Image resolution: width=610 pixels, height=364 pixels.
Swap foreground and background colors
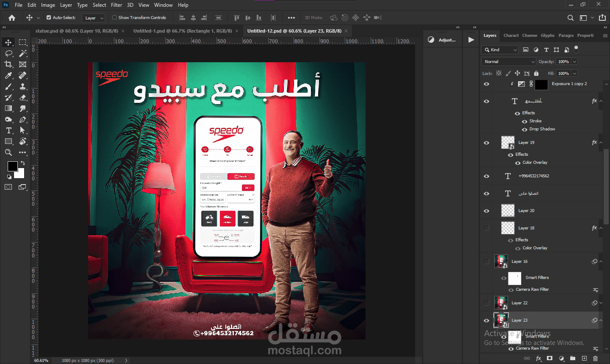click(x=23, y=163)
